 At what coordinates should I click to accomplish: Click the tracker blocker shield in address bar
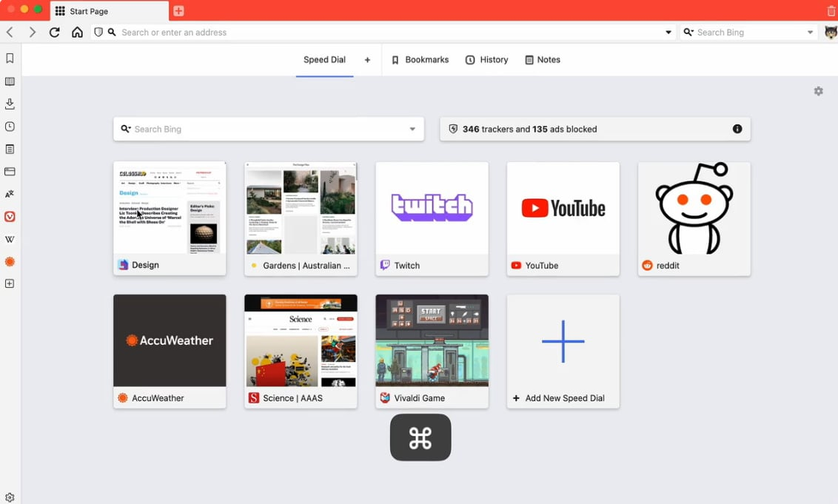click(x=98, y=33)
